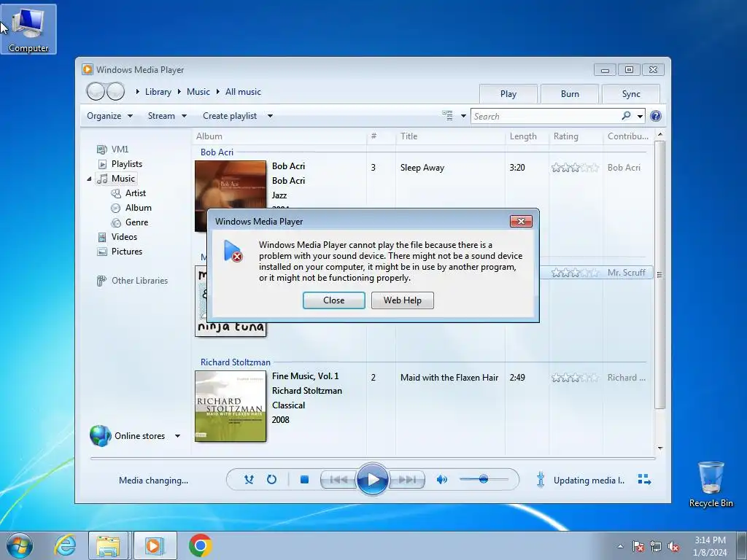The image size is (747, 560).
Task: Stop playback with the stop button
Action: (x=304, y=480)
